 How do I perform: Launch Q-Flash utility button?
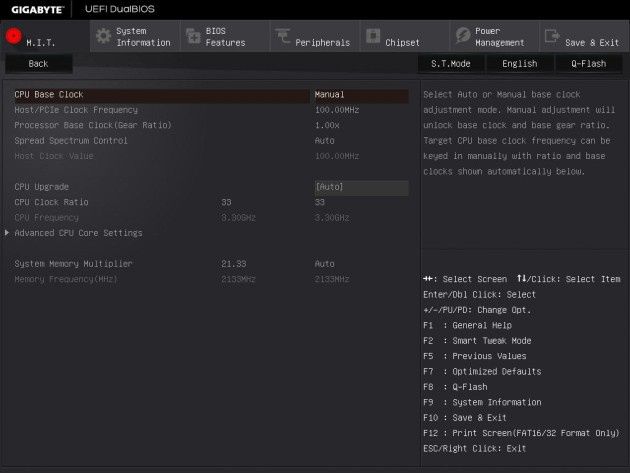pos(589,64)
